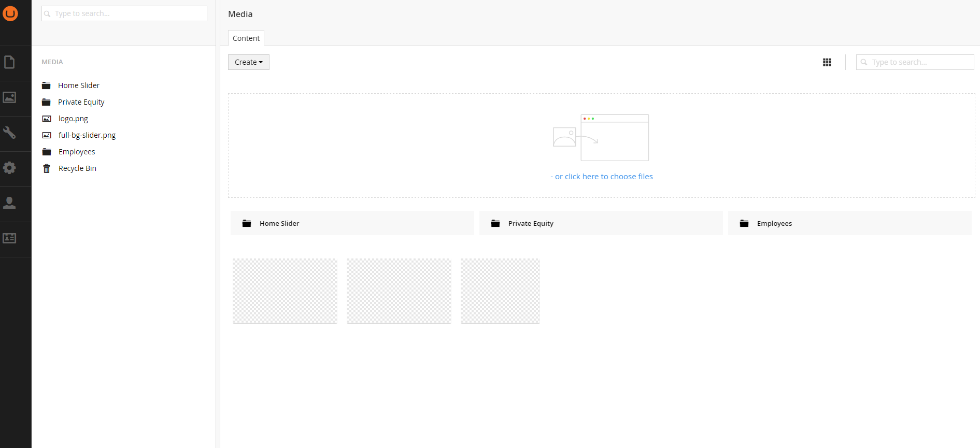Select the first media thumbnail

285,291
